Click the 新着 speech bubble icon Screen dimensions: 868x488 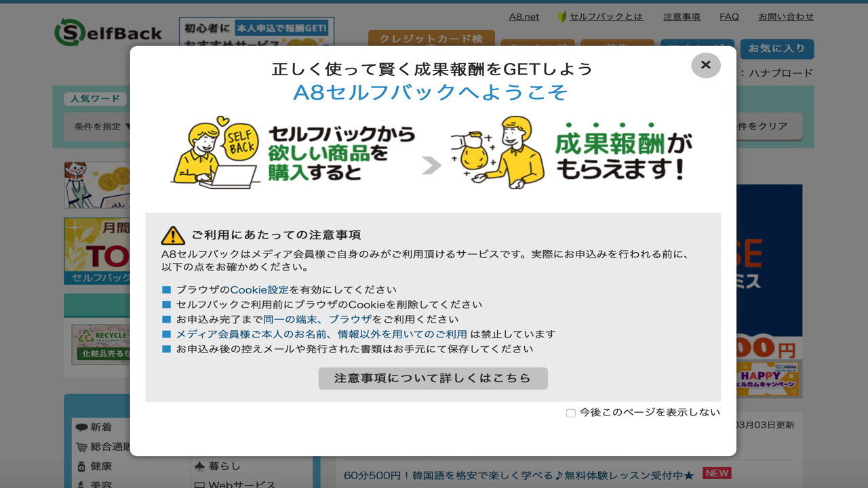coord(81,428)
